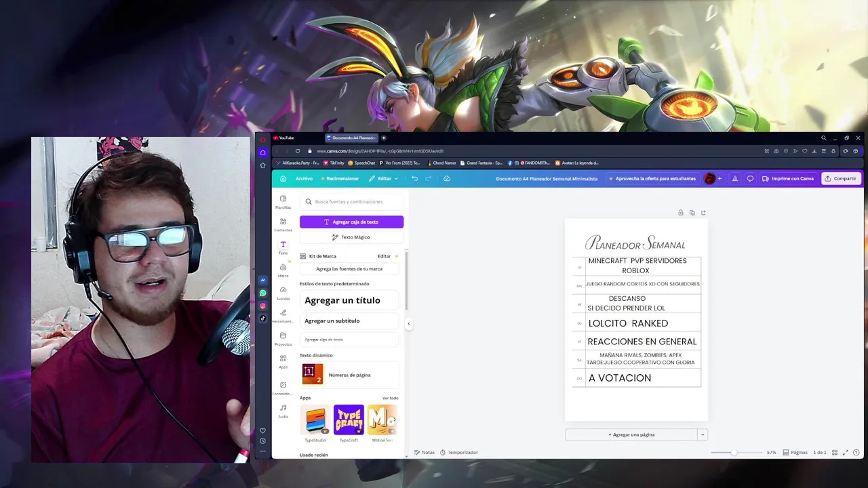The width and height of the screenshot is (868, 488).
Task: Adjust the zoom slider handle
Action: click(734, 452)
